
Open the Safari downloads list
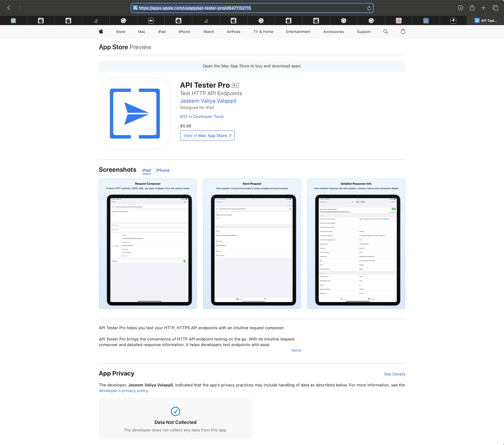pos(460,8)
